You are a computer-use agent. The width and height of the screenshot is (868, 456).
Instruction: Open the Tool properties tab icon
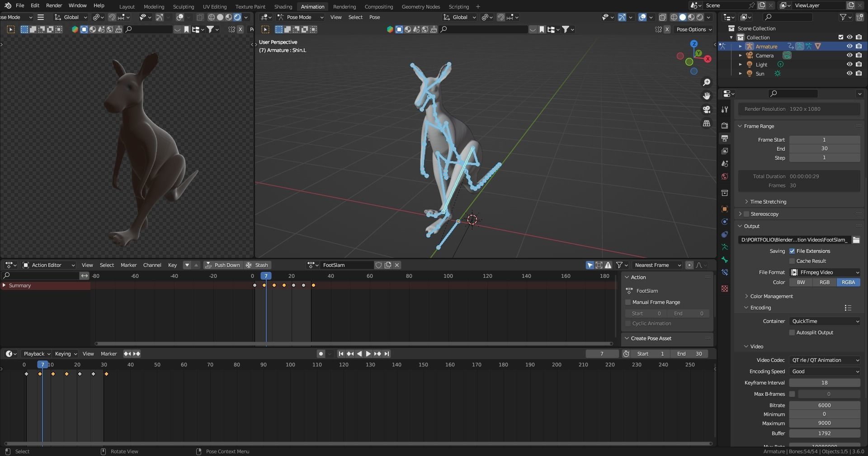click(x=725, y=109)
